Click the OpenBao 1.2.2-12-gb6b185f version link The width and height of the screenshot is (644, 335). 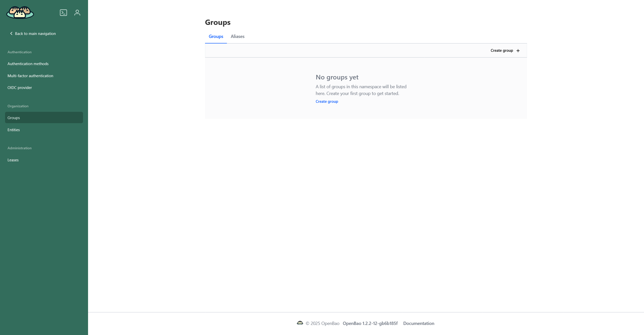click(370, 323)
